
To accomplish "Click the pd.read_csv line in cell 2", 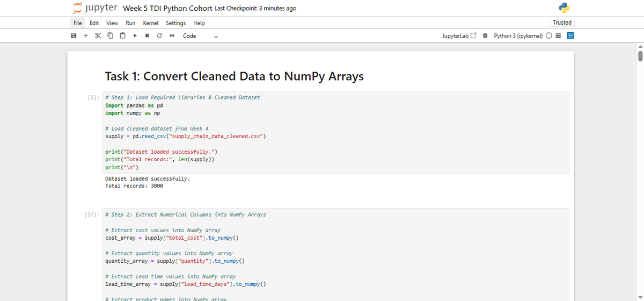I will pos(186,136).
